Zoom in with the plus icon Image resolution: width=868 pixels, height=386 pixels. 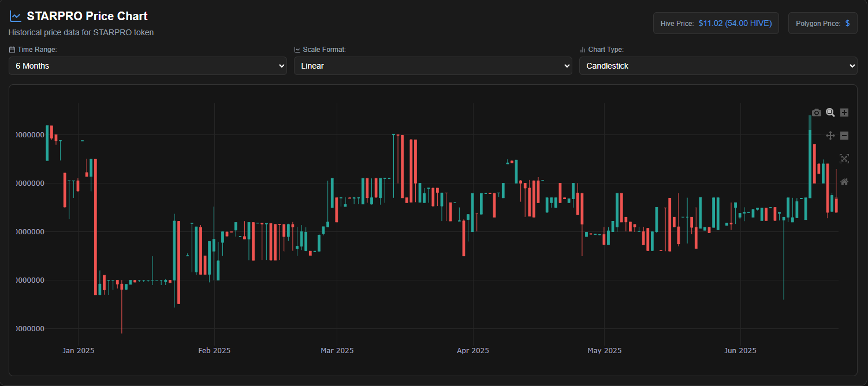(x=844, y=113)
